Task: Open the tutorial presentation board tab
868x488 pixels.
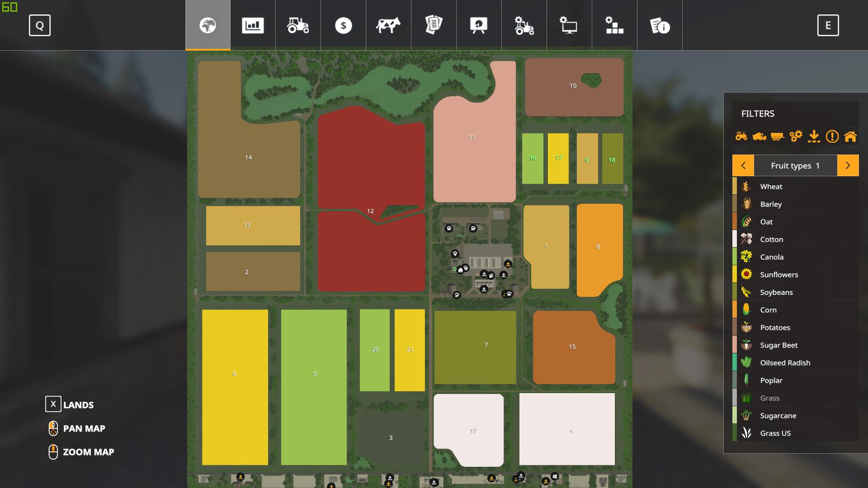Action: tap(479, 26)
